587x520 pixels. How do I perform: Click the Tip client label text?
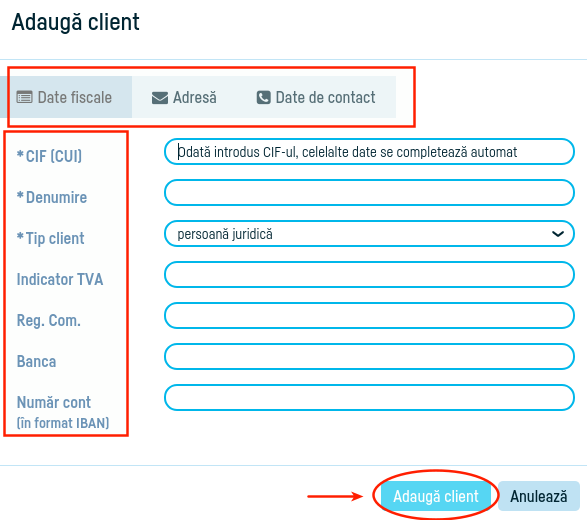point(51,238)
